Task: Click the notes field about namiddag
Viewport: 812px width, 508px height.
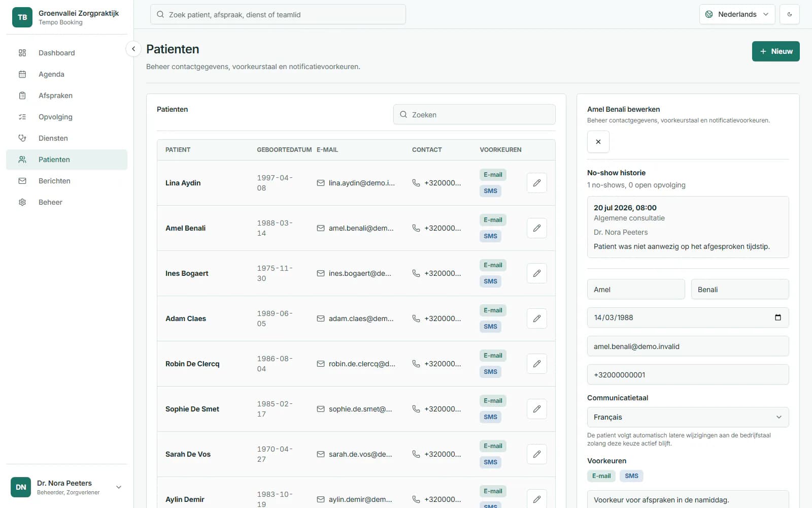Action: click(x=688, y=500)
